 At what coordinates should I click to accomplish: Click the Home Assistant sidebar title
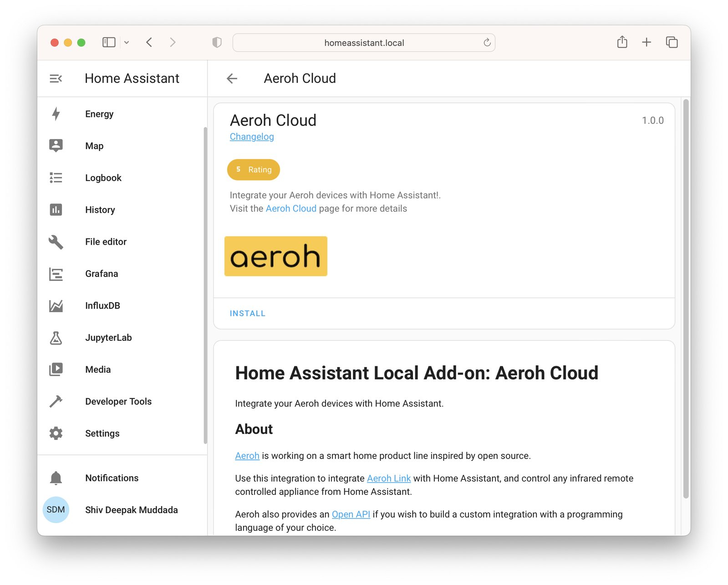pyautogui.click(x=132, y=79)
